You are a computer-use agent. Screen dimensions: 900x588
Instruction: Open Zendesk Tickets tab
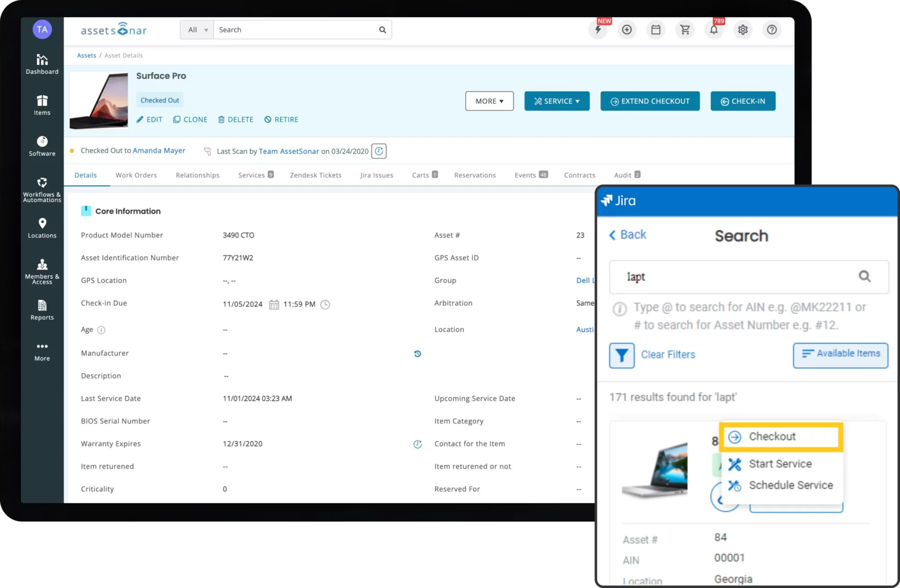(x=316, y=175)
